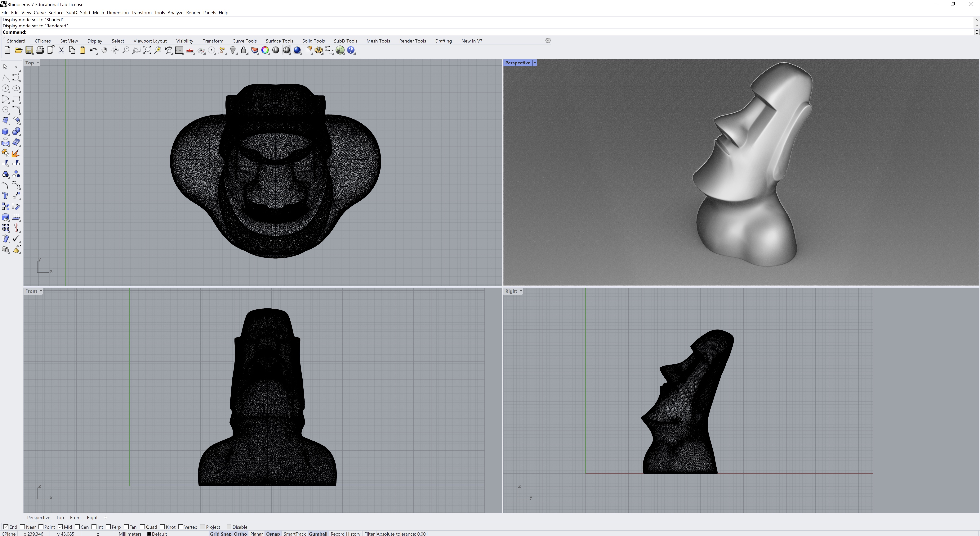
Task: Toggle the Mid osnap checkbox
Action: (60, 527)
